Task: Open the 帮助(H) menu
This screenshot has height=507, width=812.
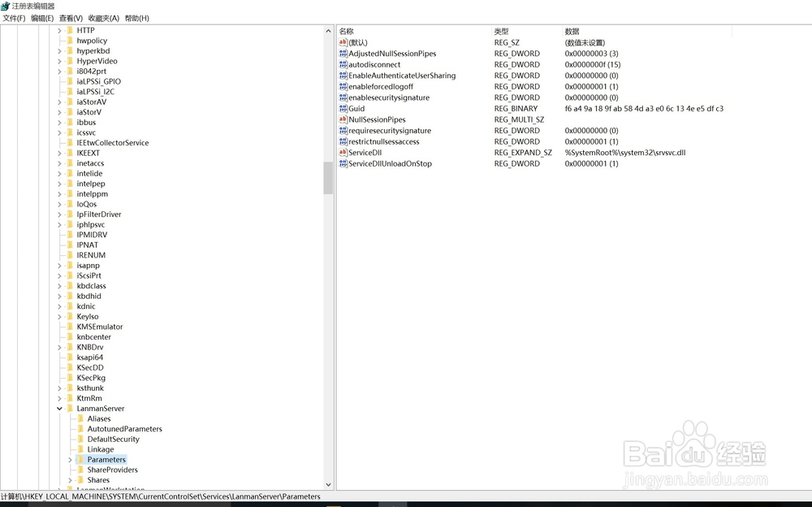Action: 136,18
